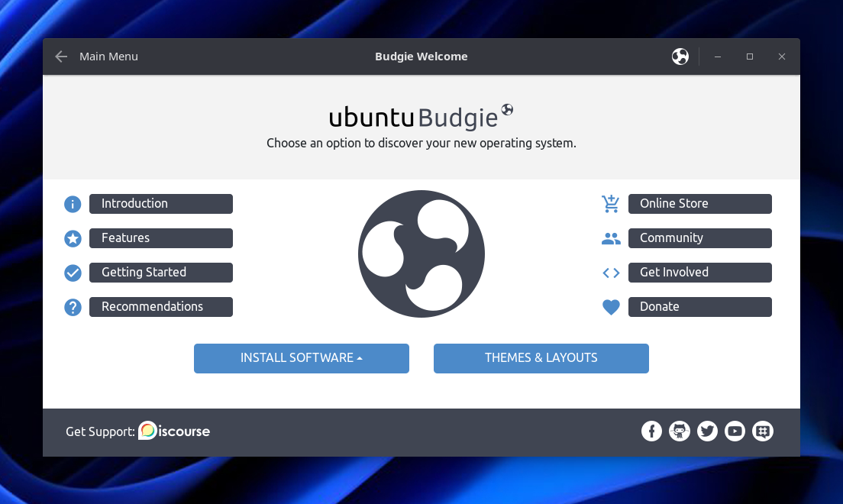This screenshot has height=504, width=843.
Task: Open the GitHub social link icon
Action: coord(679,431)
